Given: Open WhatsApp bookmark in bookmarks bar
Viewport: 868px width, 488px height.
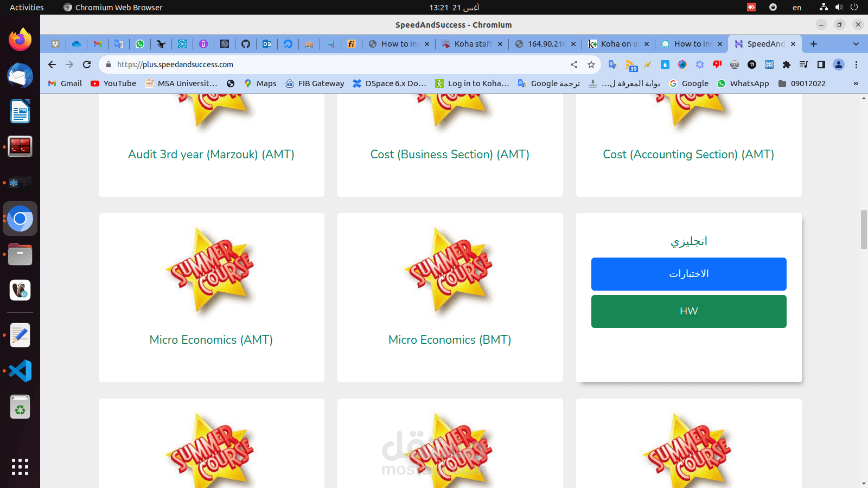Looking at the screenshot, I should pyautogui.click(x=743, y=84).
